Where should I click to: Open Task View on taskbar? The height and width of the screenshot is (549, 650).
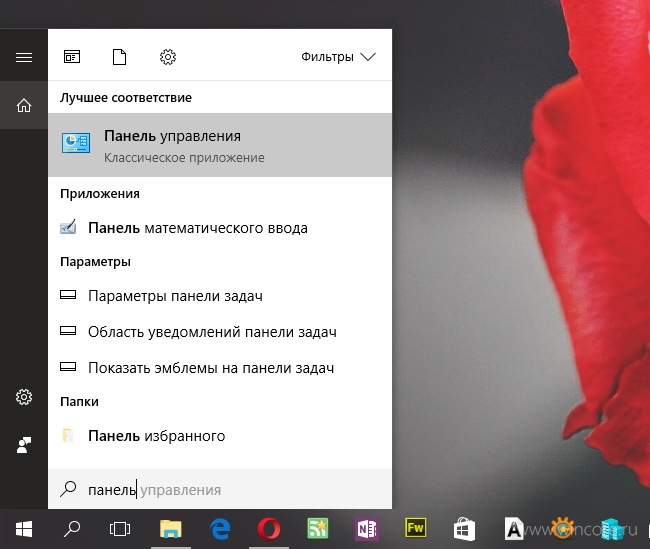[x=120, y=529]
